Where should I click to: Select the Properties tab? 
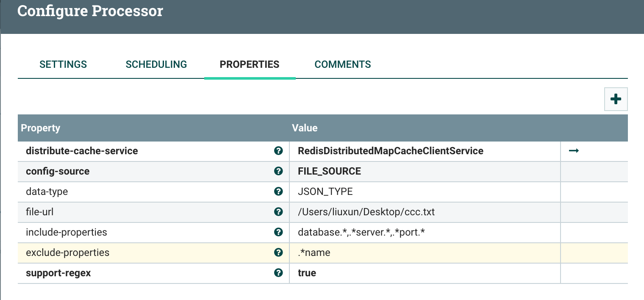(250, 64)
